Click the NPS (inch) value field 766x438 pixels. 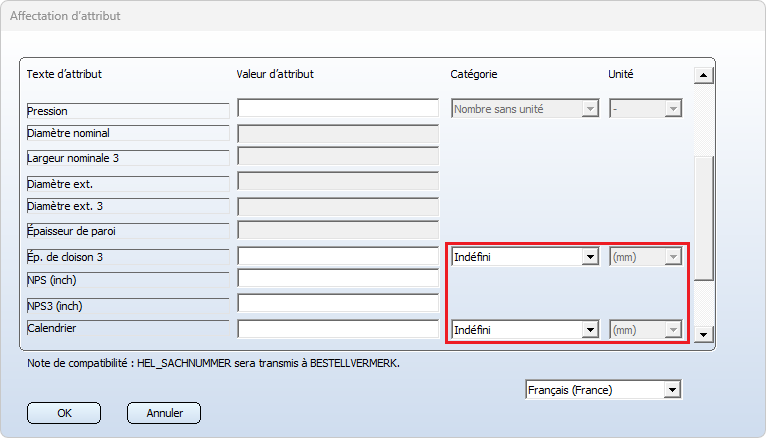338,279
